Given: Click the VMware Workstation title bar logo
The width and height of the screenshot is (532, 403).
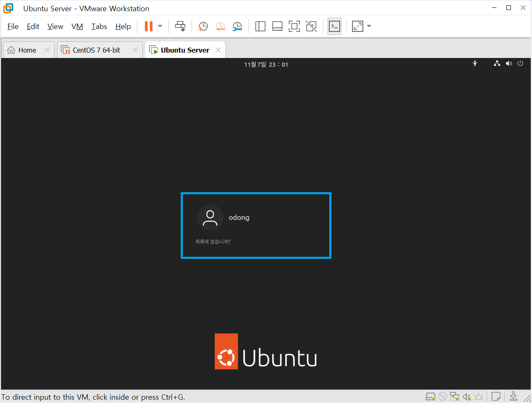Looking at the screenshot, I should pyautogui.click(x=8, y=8).
